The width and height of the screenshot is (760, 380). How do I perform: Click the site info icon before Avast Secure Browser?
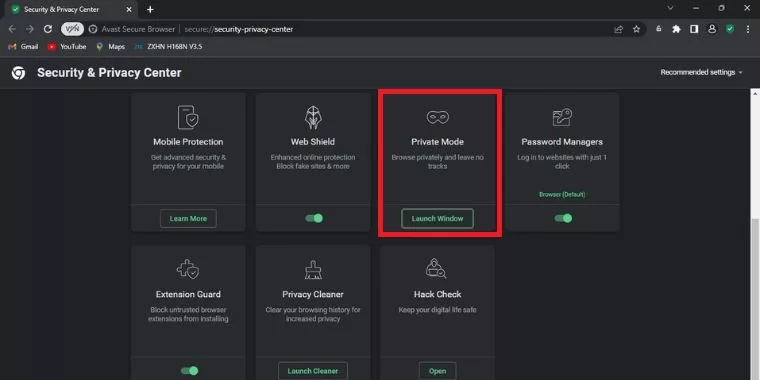point(93,29)
